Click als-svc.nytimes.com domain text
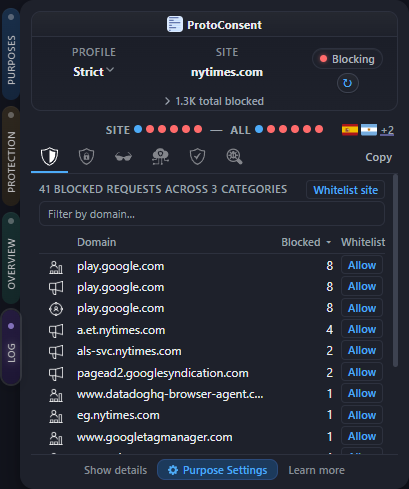The image size is (409, 489). [x=129, y=351]
